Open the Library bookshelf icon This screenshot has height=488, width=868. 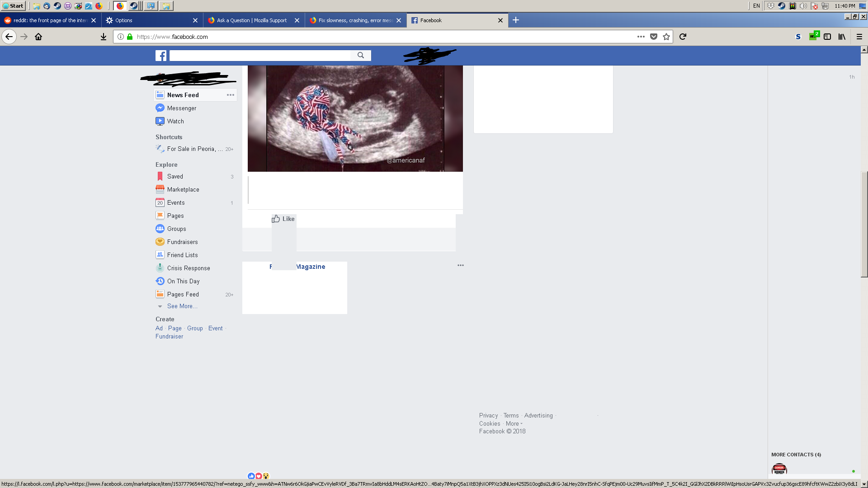tap(841, 37)
